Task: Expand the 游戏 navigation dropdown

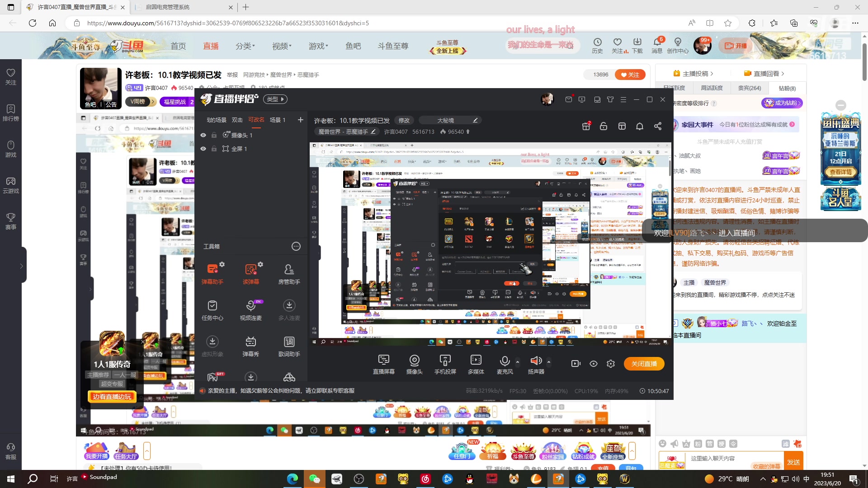Action: click(318, 46)
